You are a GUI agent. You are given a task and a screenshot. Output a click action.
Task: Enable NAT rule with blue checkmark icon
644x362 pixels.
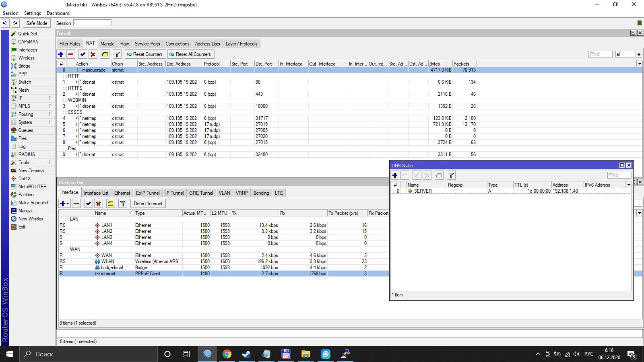click(x=83, y=54)
